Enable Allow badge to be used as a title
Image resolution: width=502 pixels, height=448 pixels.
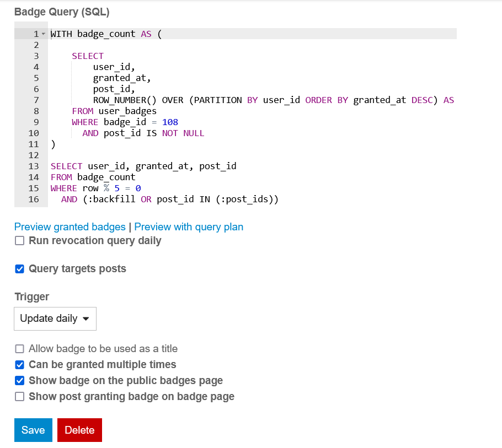pyautogui.click(x=19, y=349)
